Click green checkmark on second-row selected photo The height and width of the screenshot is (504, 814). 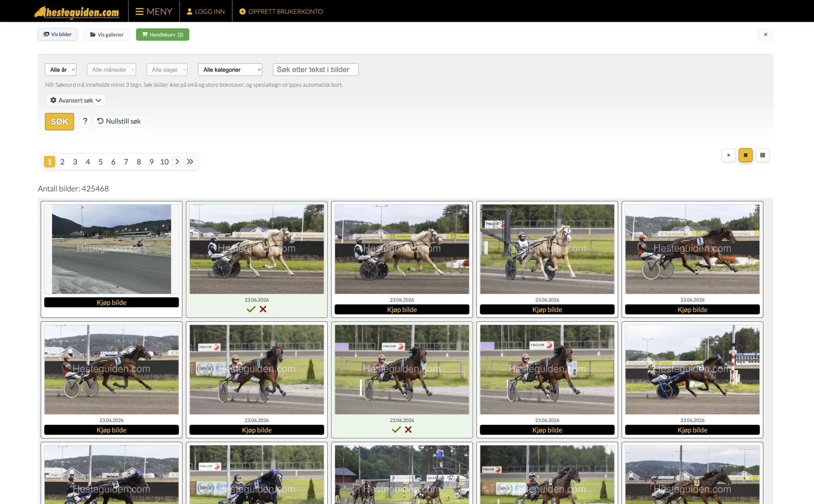396,429
